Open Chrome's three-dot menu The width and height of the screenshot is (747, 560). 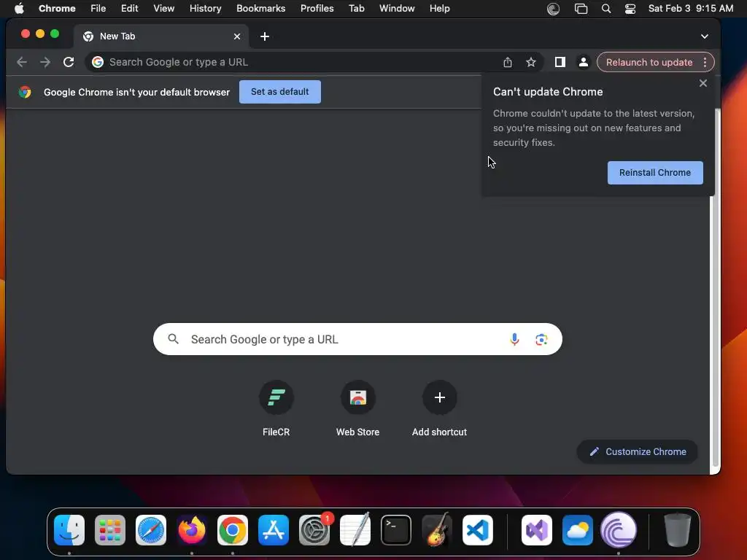[x=705, y=62]
